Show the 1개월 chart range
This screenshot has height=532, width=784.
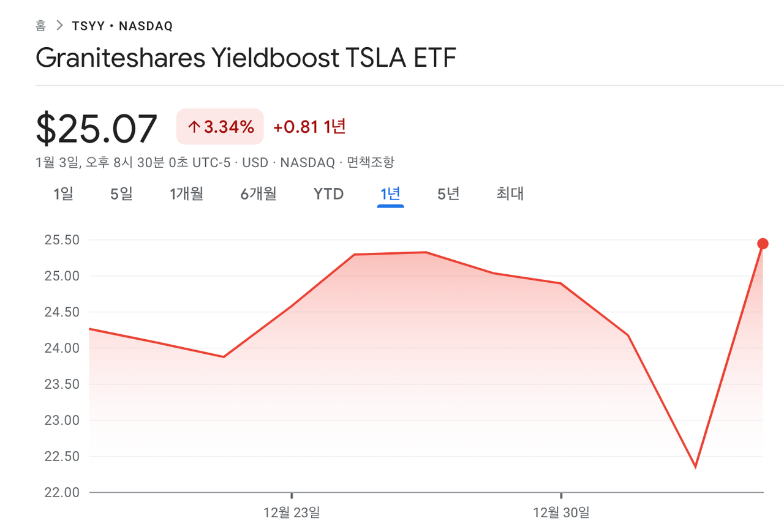[x=187, y=194]
